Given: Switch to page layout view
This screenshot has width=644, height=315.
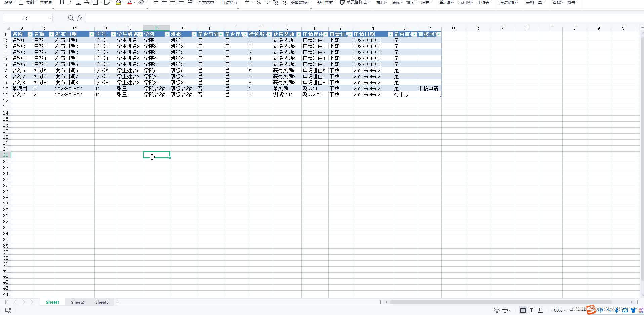Looking at the screenshot, I should (532, 310).
